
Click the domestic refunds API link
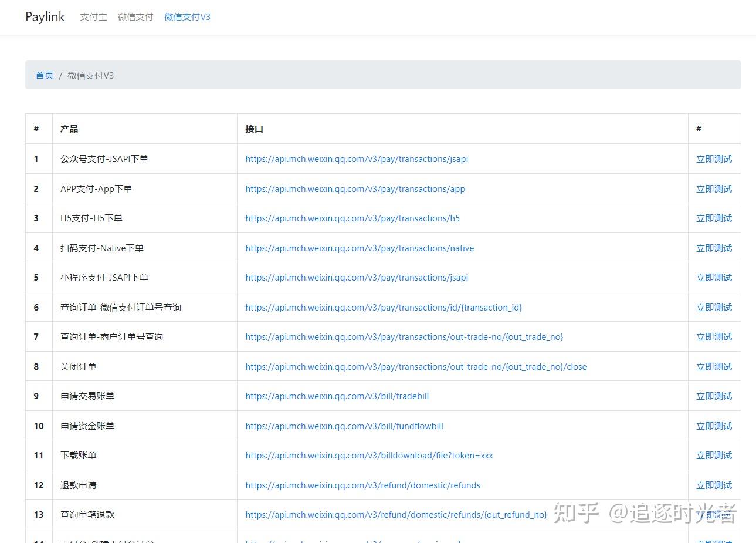[362, 485]
